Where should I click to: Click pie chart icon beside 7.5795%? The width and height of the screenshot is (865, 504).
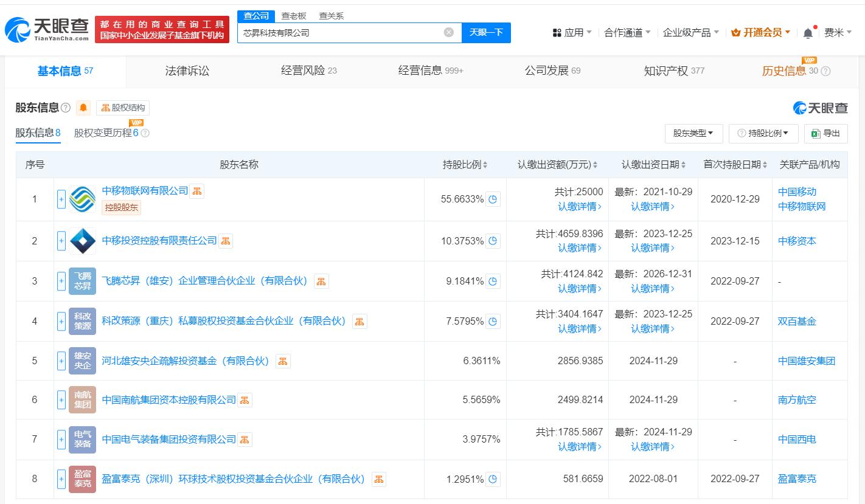(x=493, y=321)
